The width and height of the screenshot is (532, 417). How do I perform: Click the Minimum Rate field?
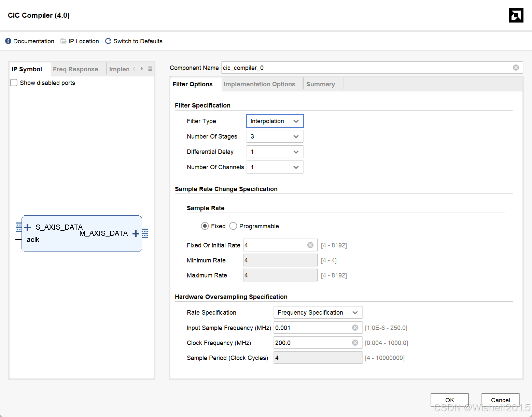[x=280, y=260]
